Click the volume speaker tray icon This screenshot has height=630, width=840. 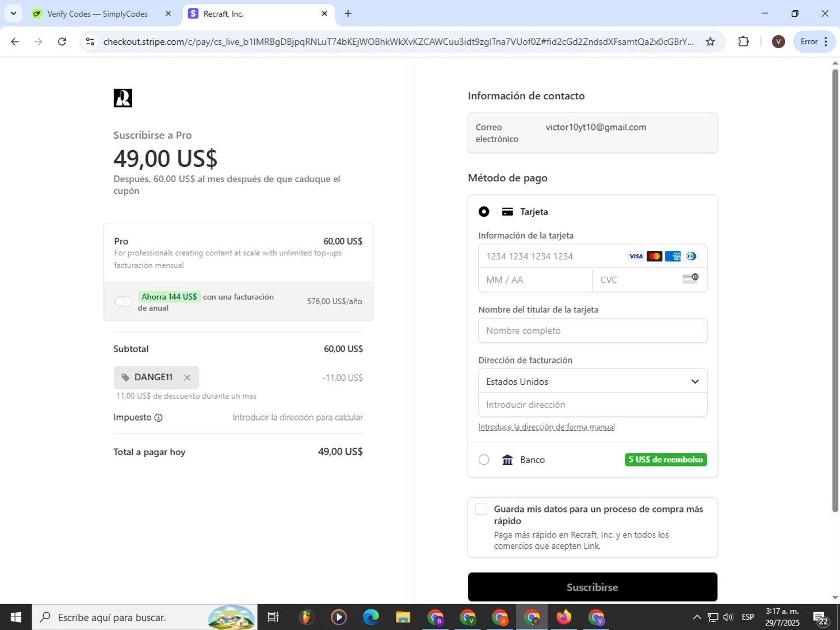click(x=728, y=617)
